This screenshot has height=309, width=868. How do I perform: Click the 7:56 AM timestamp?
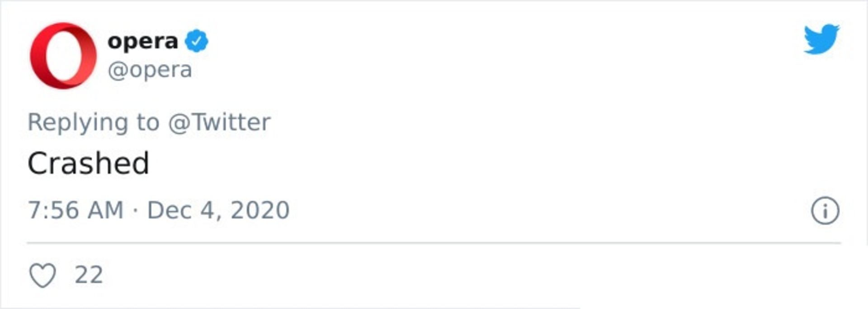(75, 210)
